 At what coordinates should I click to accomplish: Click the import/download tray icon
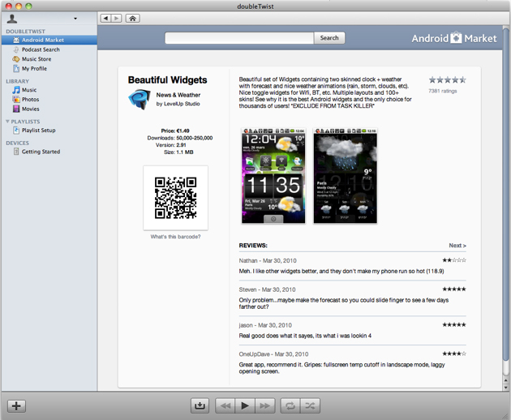(200, 405)
